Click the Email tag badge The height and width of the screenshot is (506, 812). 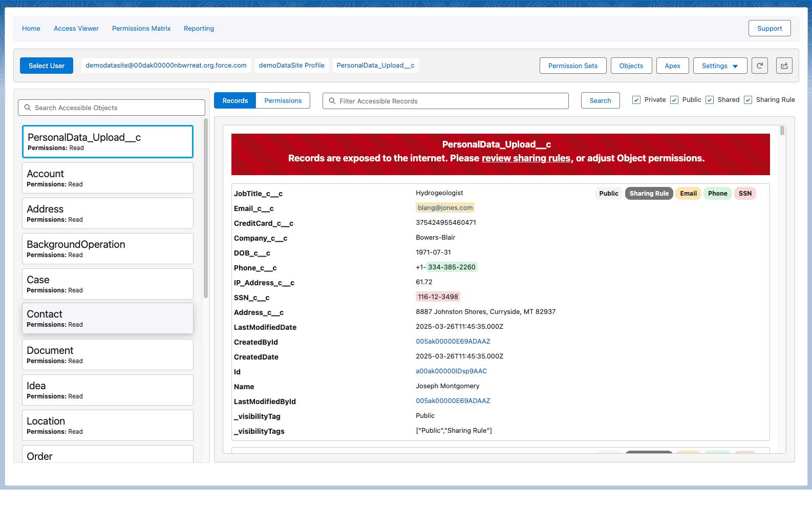click(688, 194)
